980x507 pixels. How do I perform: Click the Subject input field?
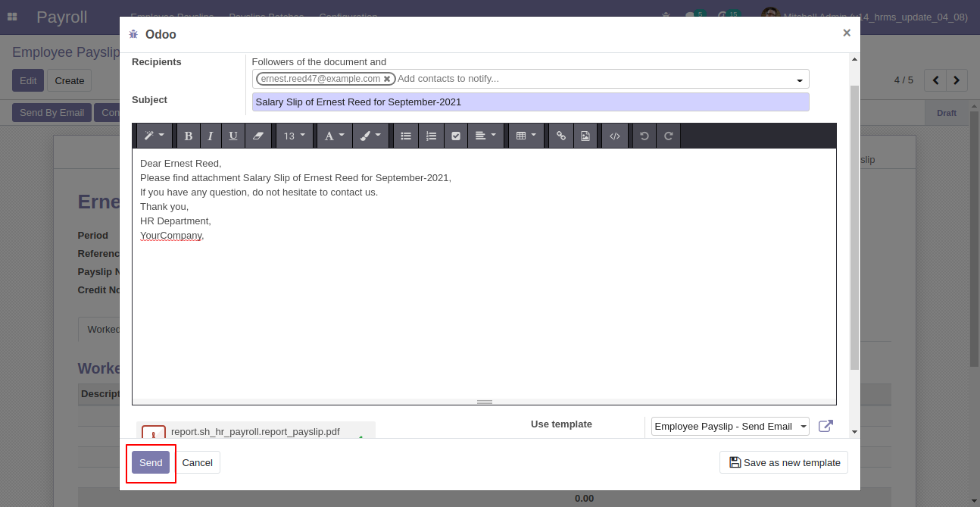coord(530,102)
